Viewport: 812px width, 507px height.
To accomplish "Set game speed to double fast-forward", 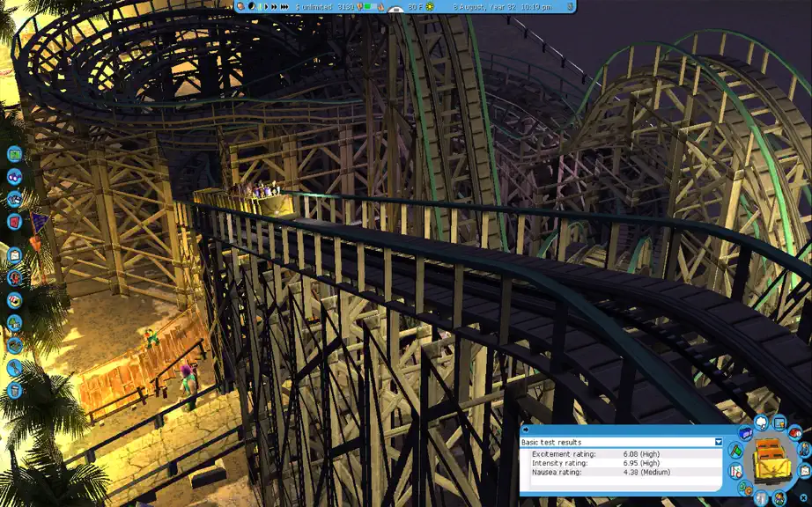I will [x=274, y=7].
